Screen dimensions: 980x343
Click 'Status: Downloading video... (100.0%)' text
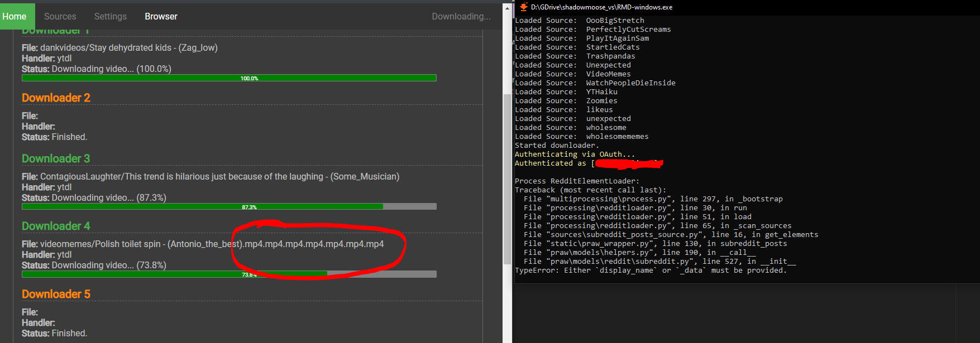(x=97, y=69)
